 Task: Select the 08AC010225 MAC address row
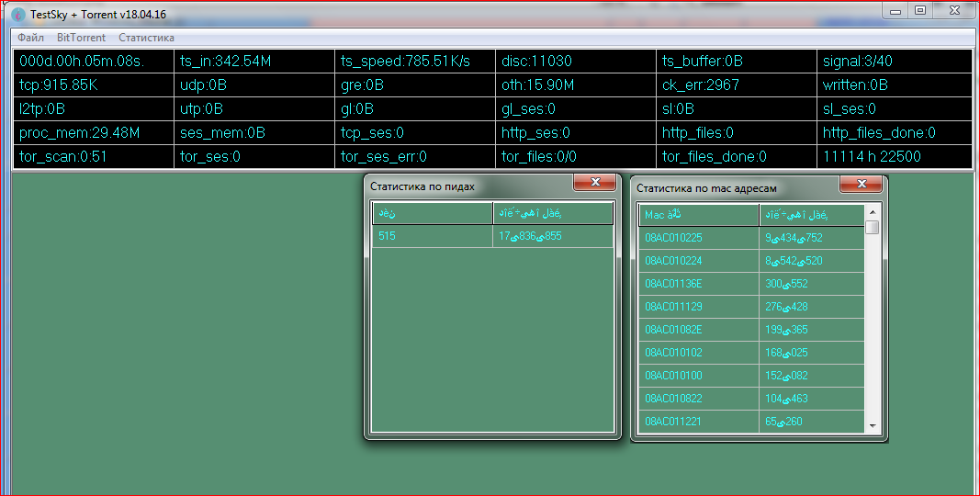coord(698,238)
